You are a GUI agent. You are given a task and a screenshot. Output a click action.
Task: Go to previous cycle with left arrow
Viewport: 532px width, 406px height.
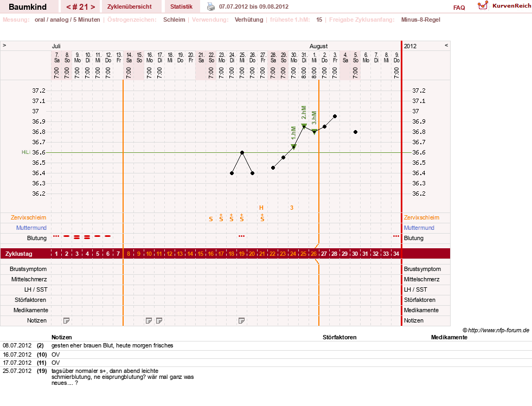[68, 7]
